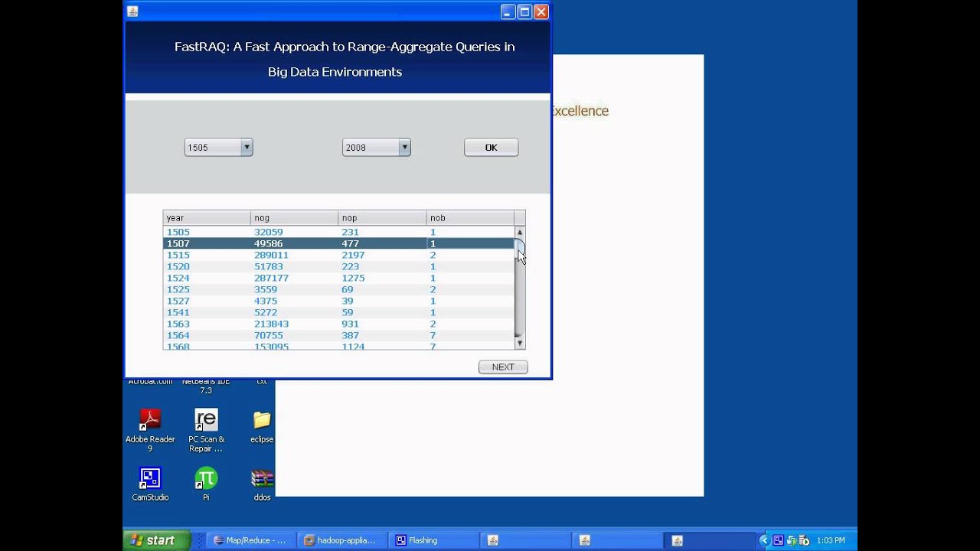This screenshot has height=551, width=980.
Task: Select nob cell in the 1564 row
Action: [x=470, y=335]
